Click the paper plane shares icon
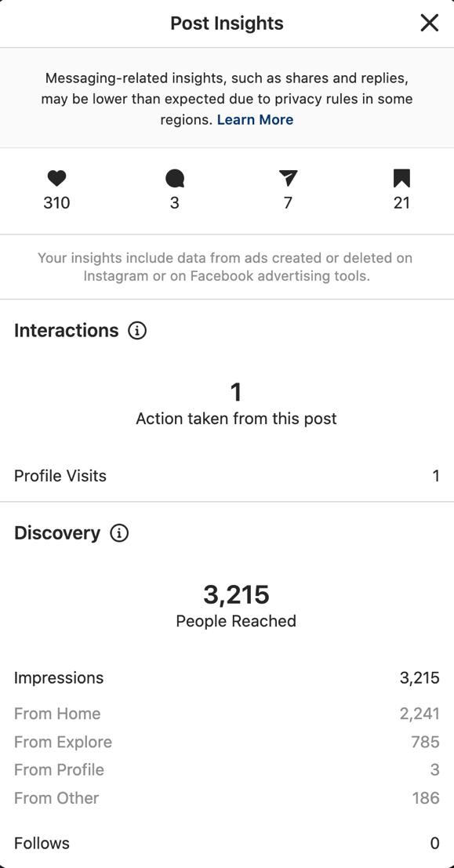This screenshot has height=868, width=454. (x=288, y=178)
